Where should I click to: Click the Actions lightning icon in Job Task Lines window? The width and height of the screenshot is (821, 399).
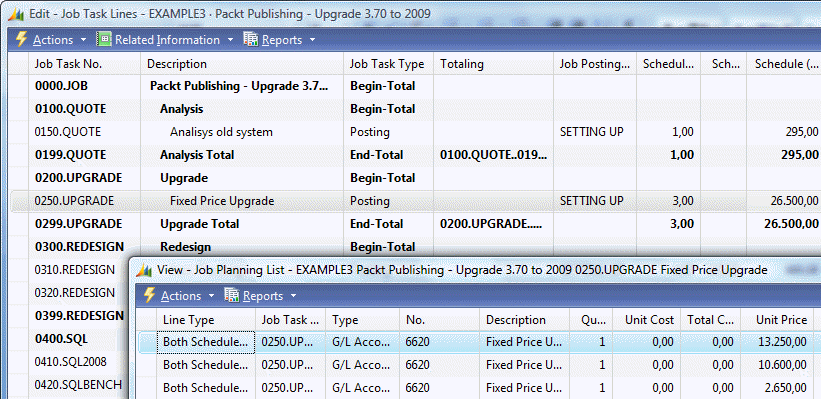coord(21,39)
